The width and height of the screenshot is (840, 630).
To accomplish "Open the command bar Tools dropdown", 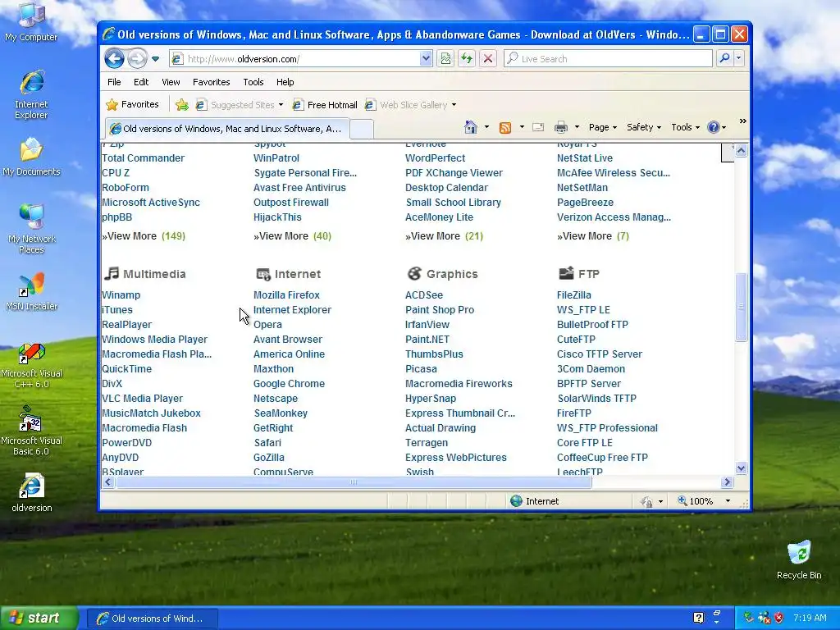I will pyautogui.click(x=685, y=127).
